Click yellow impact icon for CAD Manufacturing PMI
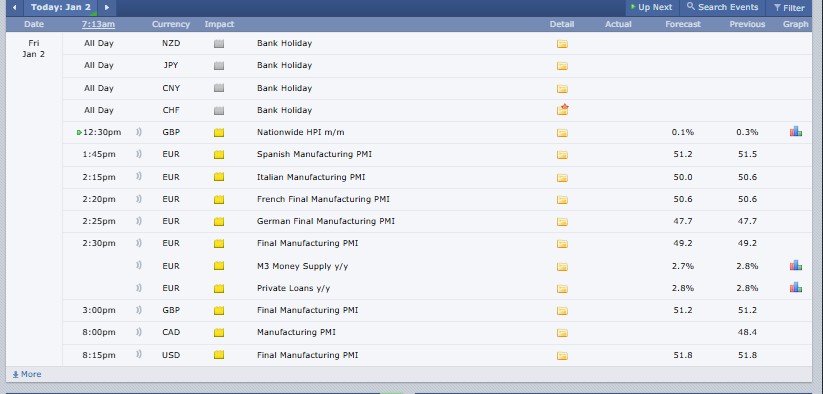 click(219, 333)
